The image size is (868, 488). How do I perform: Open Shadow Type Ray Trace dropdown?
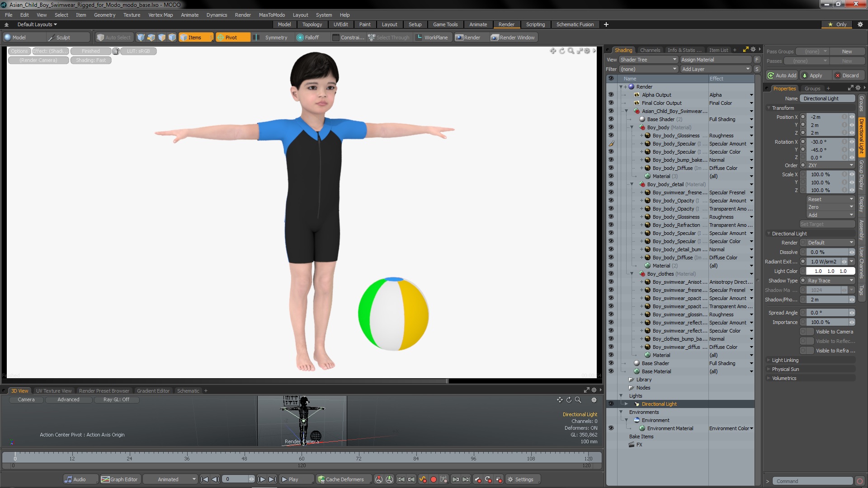click(x=830, y=281)
